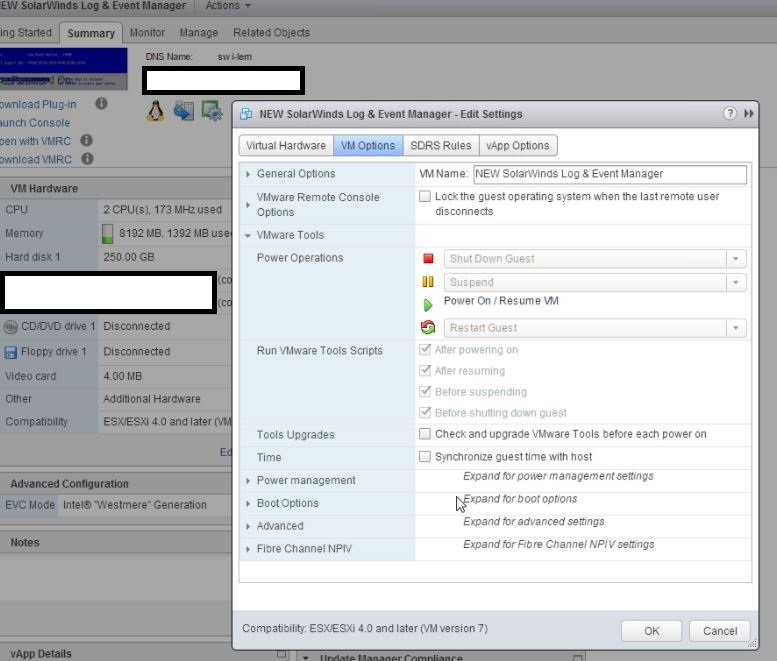Click the help question mark icon in the dialog

click(729, 113)
